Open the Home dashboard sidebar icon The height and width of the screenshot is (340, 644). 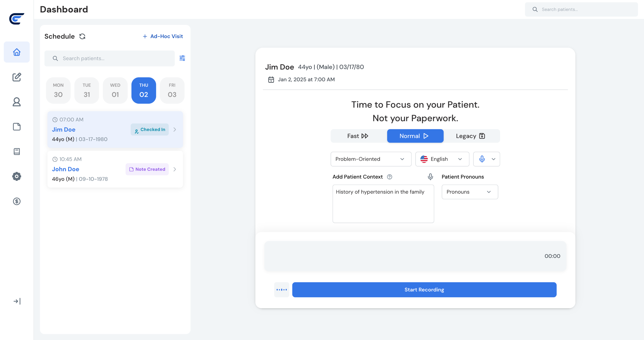(17, 52)
